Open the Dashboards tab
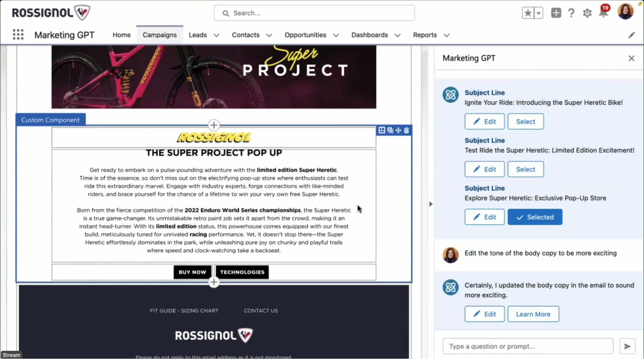This screenshot has width=644, height=359. [370, 35]
